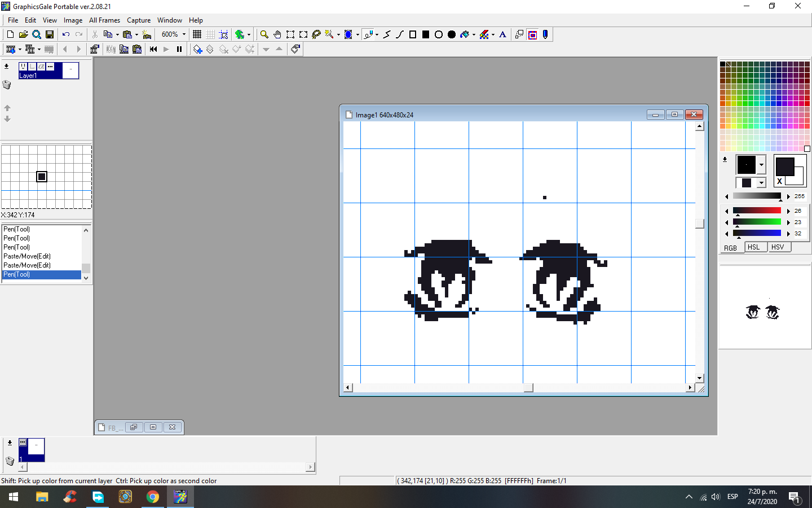Image resolution: width=812 pixels, height=508 pixels.
Task: Open the secondary color swatch dropdown
Action: click(761, 183)
